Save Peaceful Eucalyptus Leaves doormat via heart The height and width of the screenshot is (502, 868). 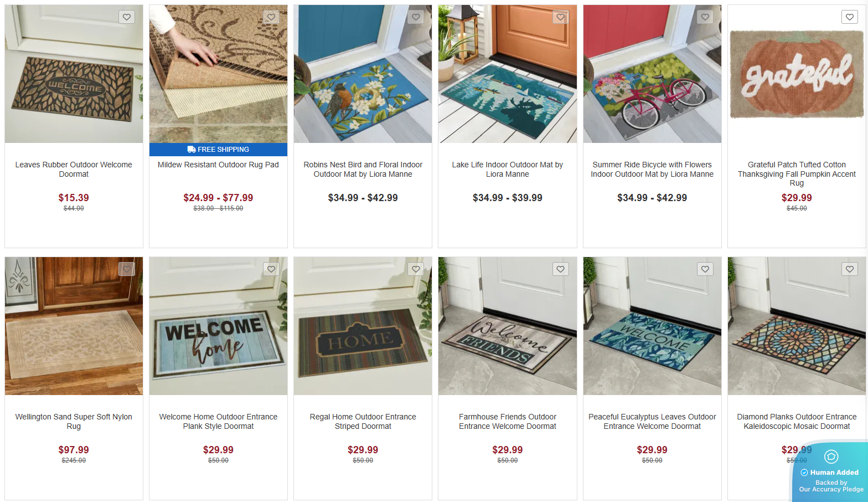(705, 269)
